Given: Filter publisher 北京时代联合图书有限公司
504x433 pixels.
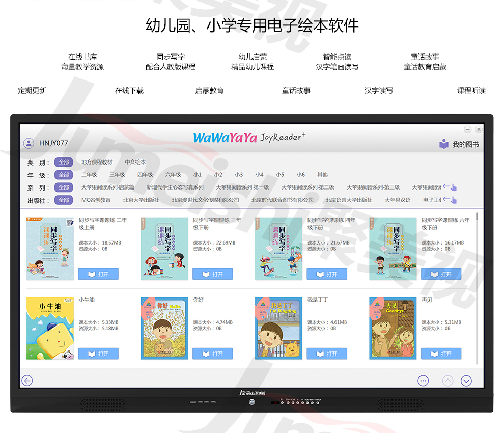Looking at the screenshot, I should click(x=283, y=200).
